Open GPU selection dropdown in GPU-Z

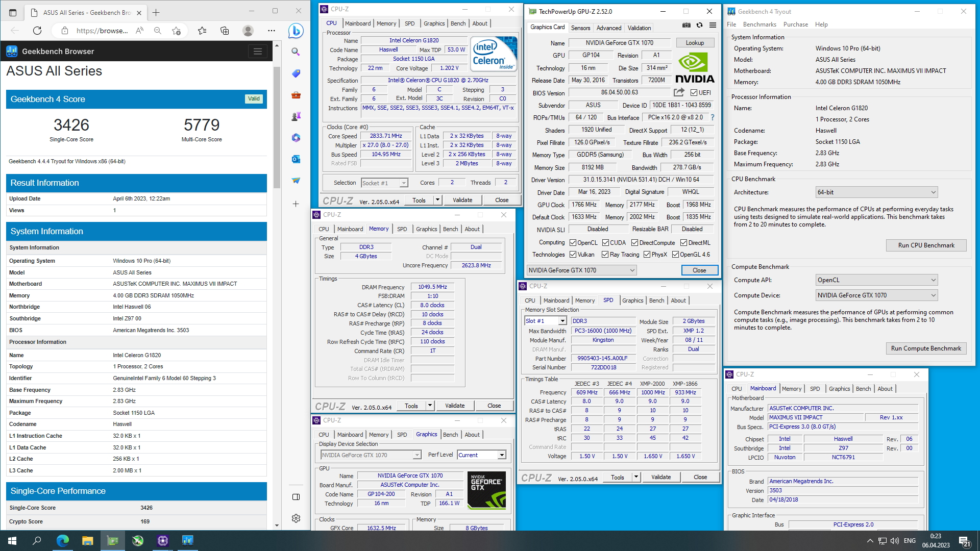[581, 270]
